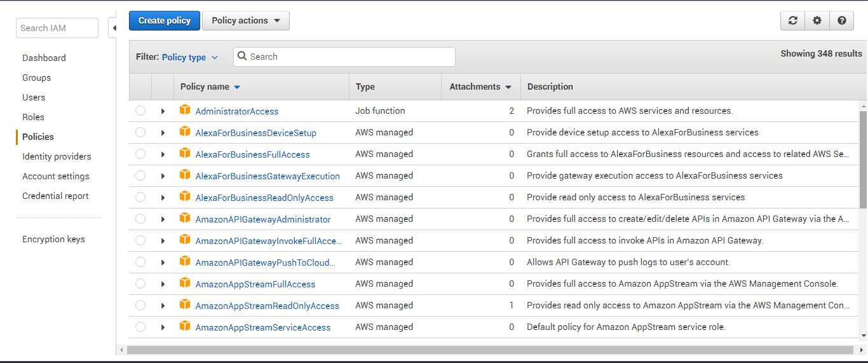868x363 pixels.
Task: Click orange box icon for AmazonAPIGatewayInvokeFullAccess
Action: (x=185, y=240)
